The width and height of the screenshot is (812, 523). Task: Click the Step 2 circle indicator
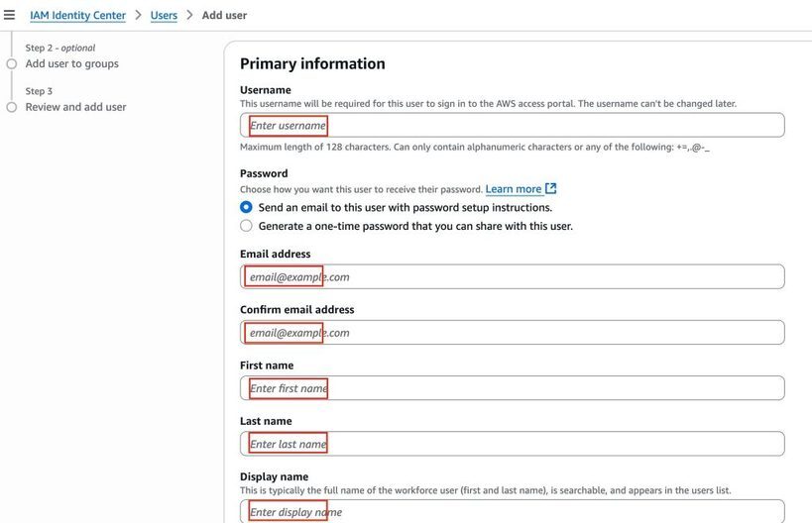(11, 63)
